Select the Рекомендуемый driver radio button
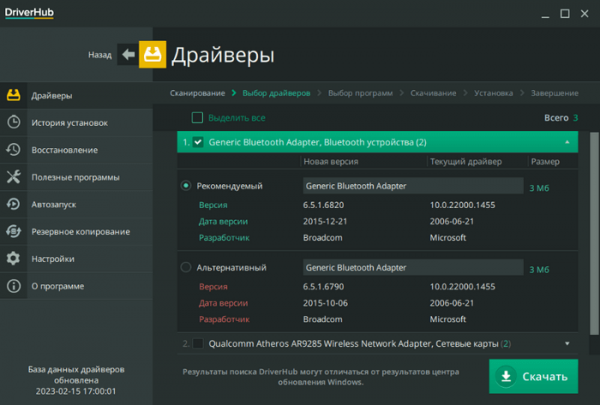This screenshot has height=405, width=600. [x=186, y=186]
